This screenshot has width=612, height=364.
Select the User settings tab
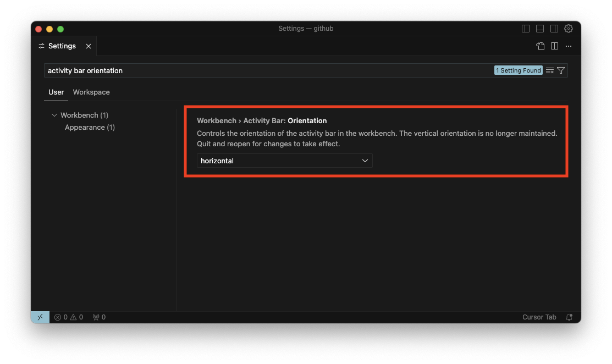pyautogui.click(x=56, y=92)
